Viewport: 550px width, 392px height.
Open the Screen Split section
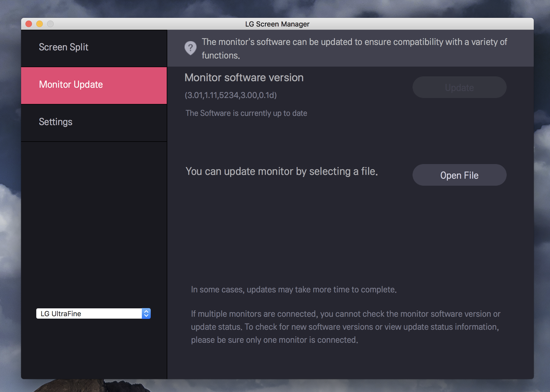coord(94,48)
